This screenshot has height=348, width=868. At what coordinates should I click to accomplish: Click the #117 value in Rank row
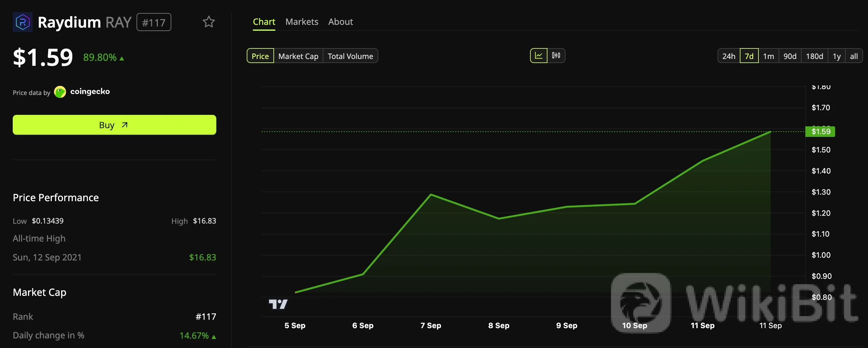pyautogui.click(x=206, y=317)
